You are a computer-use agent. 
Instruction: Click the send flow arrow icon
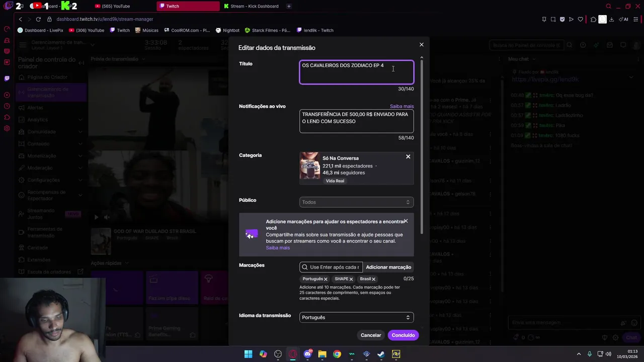(571, 19)
